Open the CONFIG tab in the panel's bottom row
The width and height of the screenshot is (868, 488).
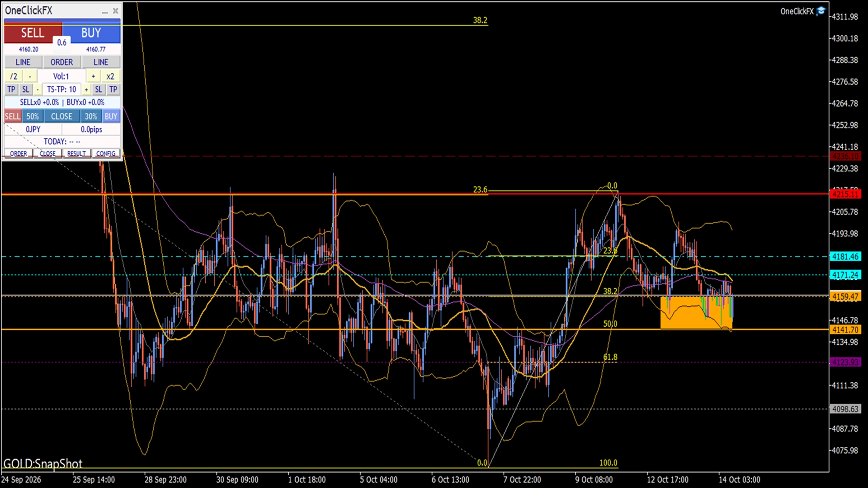[x=106, y=154]
